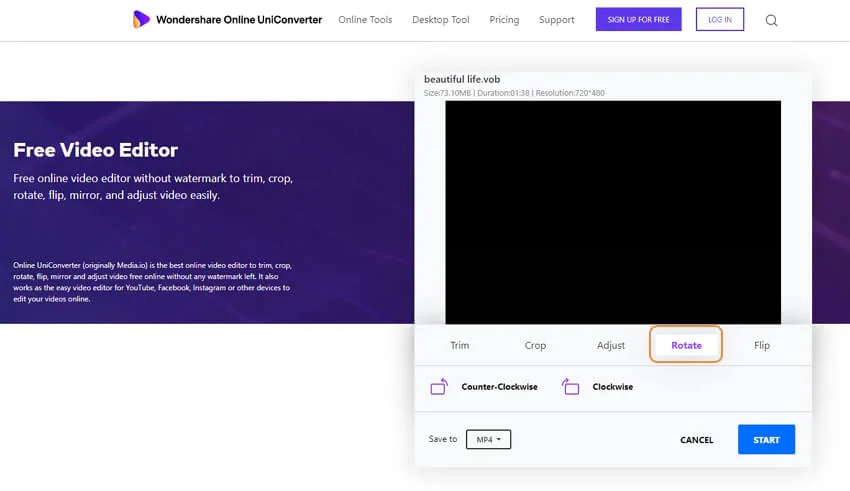The width and height of the screenshot is (850, 491).
Task: Switch to the Trim tab
Action: (460, 345)
